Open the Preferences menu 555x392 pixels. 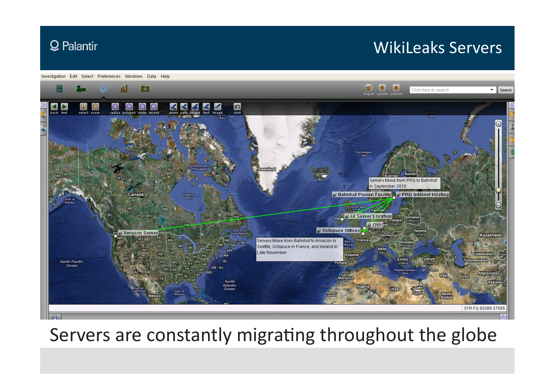pyautogui.click(x=109, y=77)
